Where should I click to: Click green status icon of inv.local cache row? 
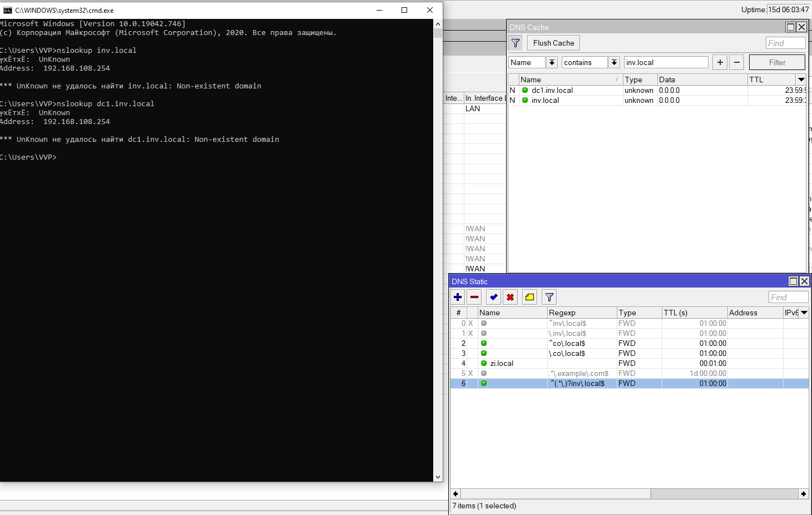[x=525, y=100]
